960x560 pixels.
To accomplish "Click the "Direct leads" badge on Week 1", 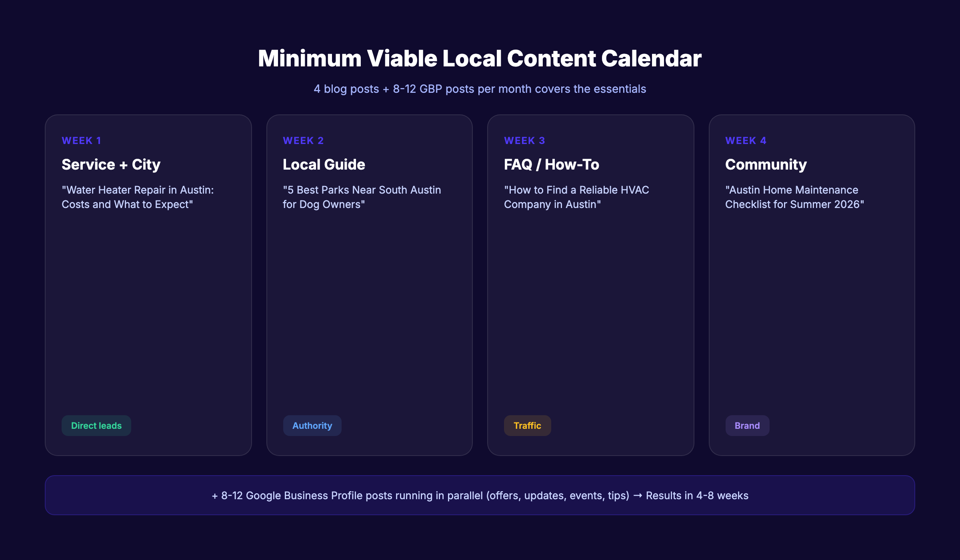I will coord(96,426).
